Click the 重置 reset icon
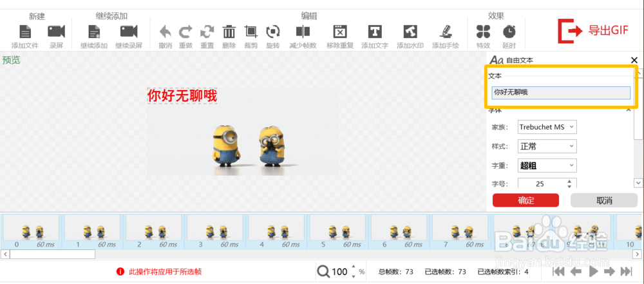The height and width of the screenshot is (284, 644). [207, 32]
